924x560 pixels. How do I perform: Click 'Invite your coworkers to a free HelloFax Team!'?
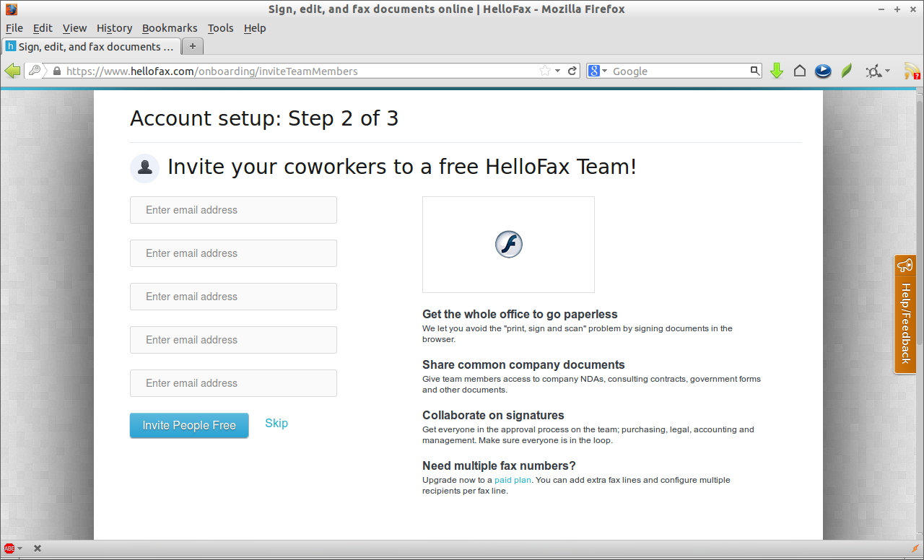[402, 167]
